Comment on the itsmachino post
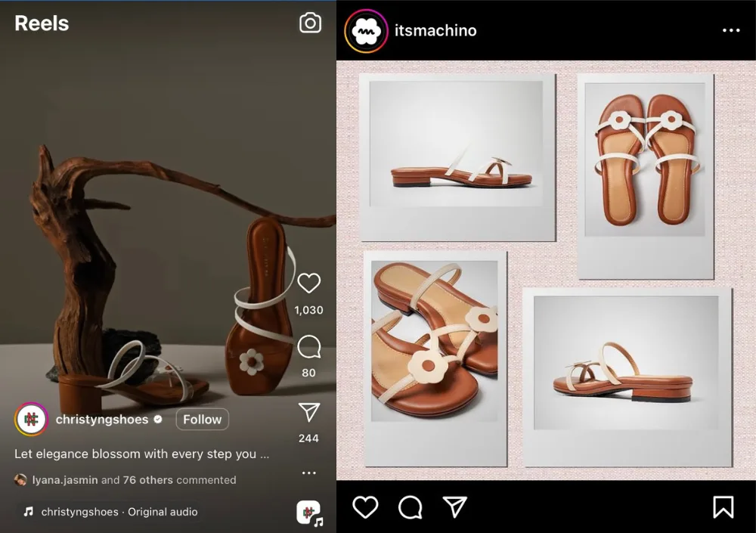The height and width of the screenshot is (533, 756). pyautogui.click(x=410, y=507)
